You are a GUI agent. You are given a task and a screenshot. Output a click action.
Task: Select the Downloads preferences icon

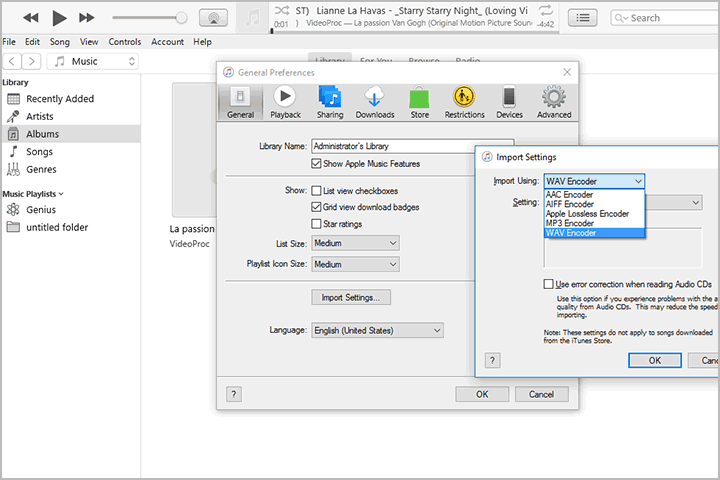[375, 97]
